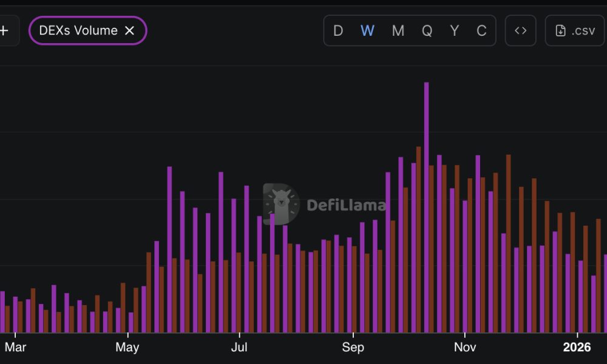Click the 2026 year label on the x-axis

(x=577, y=348)
